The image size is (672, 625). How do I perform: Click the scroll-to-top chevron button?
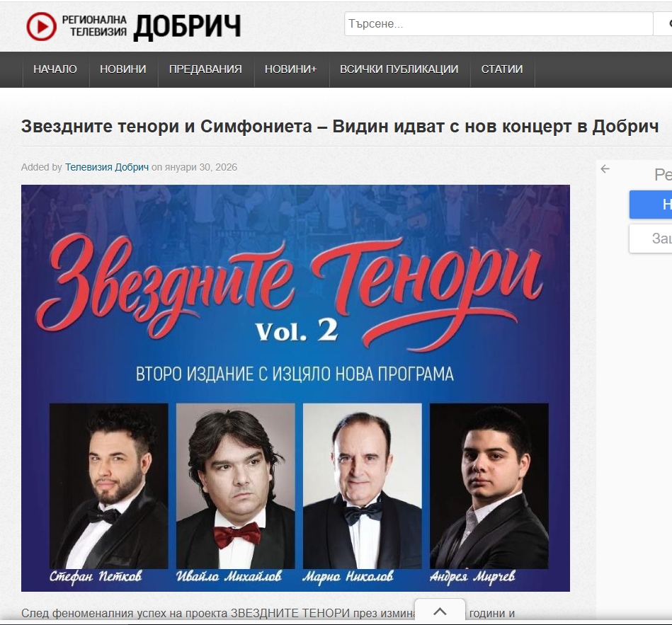440,612
